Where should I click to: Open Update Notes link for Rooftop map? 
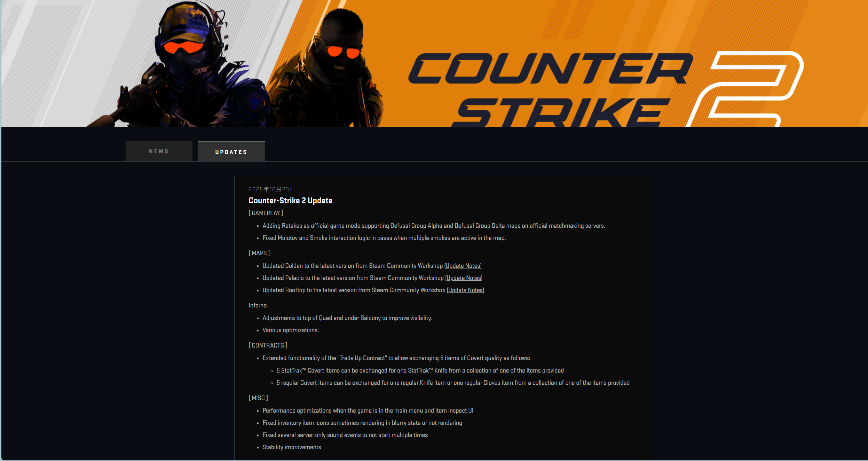[x=466, y=290]
